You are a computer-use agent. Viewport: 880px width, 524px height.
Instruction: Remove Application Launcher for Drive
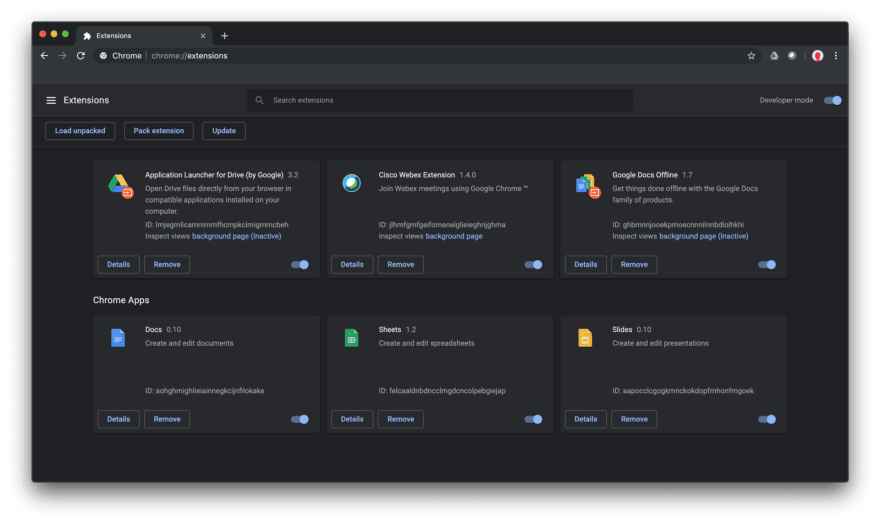167,265
